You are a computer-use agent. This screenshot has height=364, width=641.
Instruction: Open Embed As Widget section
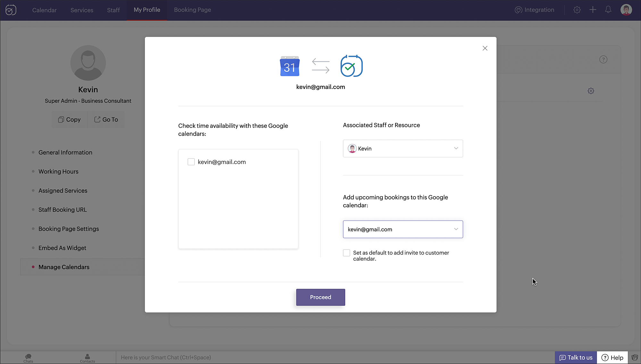click(62, 248)
